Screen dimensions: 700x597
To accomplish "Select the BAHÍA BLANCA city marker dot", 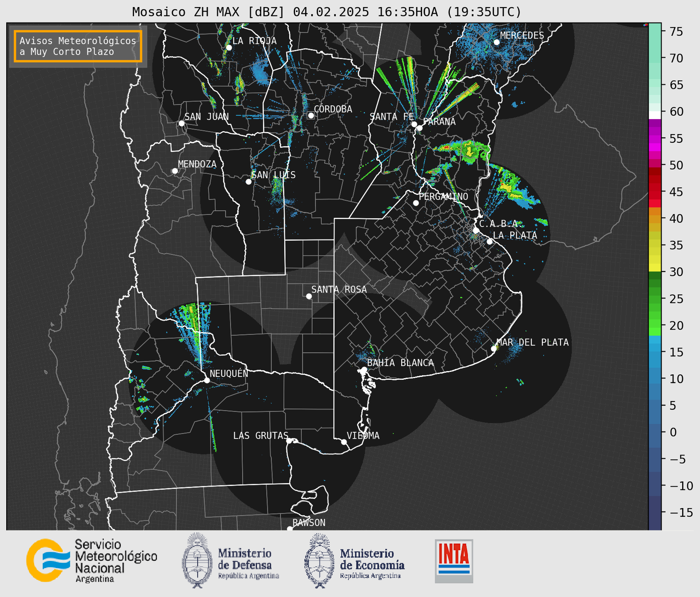I will click(x=364, y=369).
